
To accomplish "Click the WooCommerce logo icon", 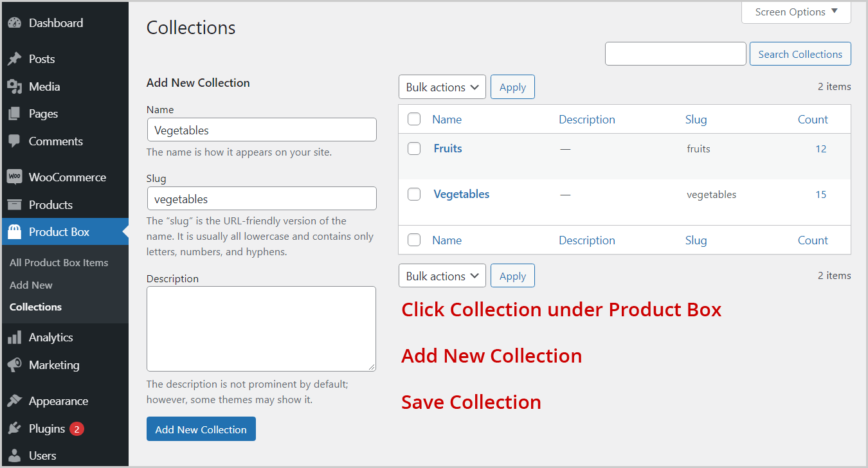I will point(15,177).
